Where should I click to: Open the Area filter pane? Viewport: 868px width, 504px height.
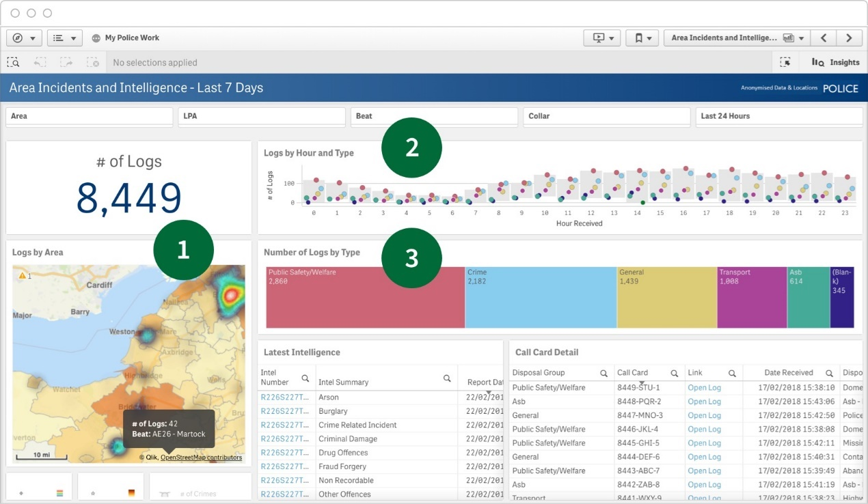click(x=89, y=116)
